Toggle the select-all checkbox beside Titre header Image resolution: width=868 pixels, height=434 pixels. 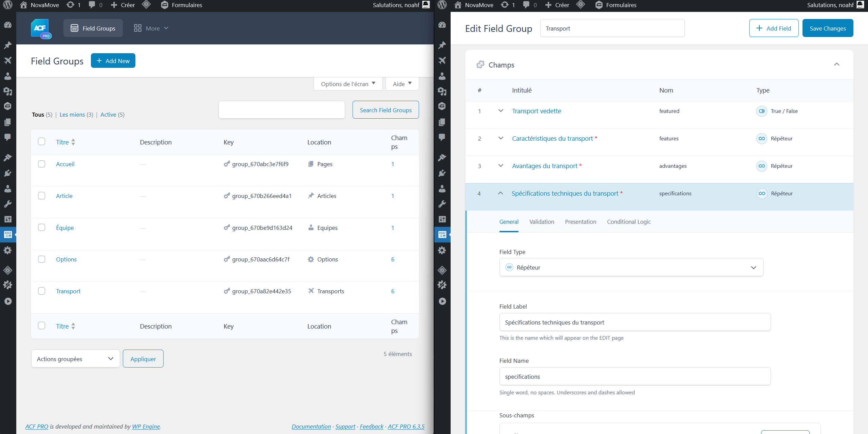coord(41,142)
